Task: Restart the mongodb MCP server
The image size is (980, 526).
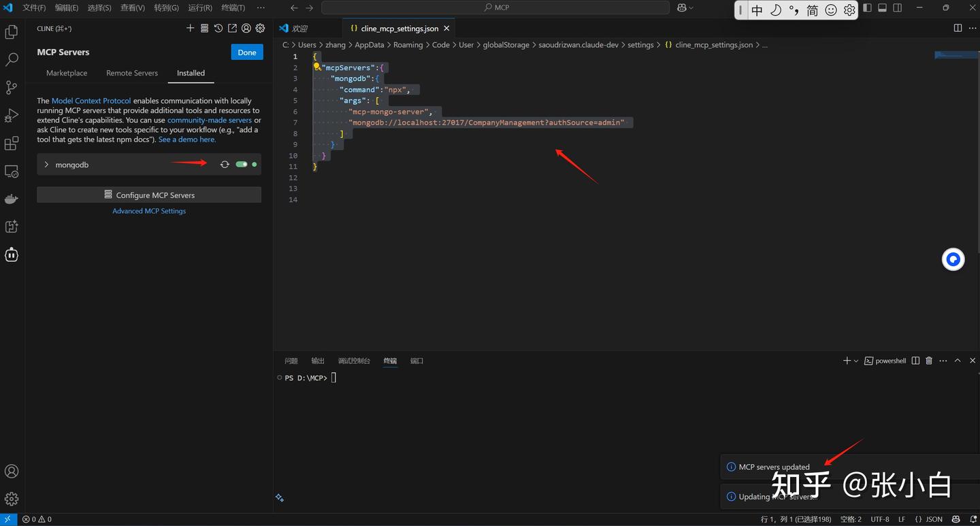Action: point(225,165)
